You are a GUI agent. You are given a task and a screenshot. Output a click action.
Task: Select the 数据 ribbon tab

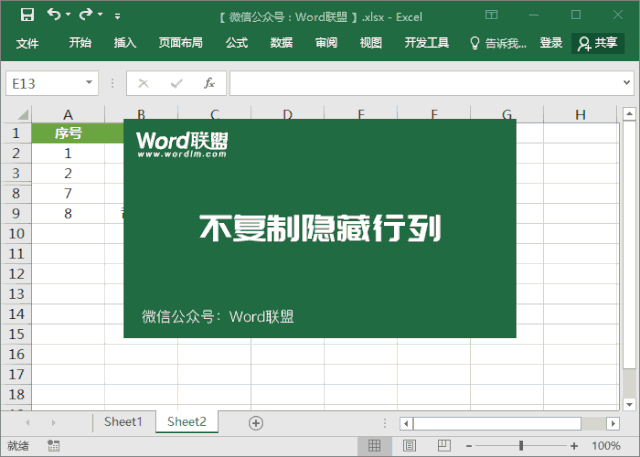click(281, 42)
